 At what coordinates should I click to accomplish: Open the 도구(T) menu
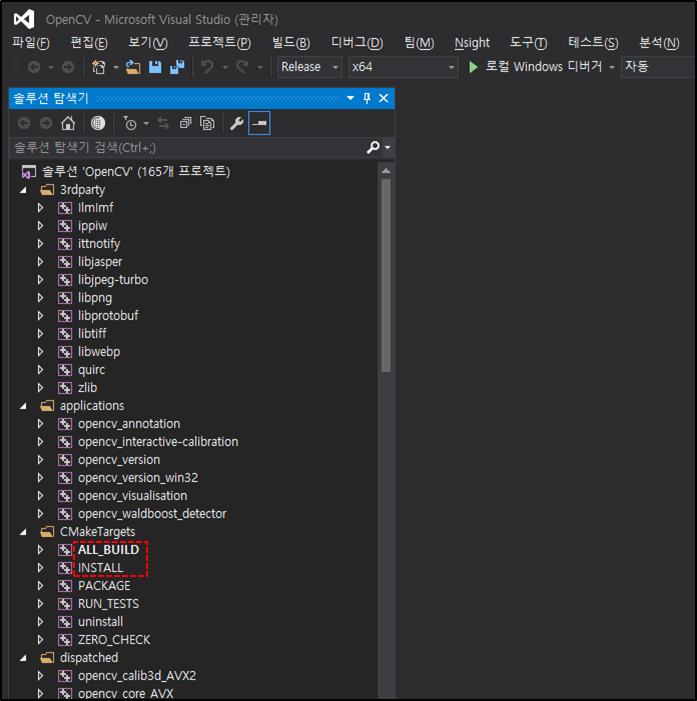528,43
